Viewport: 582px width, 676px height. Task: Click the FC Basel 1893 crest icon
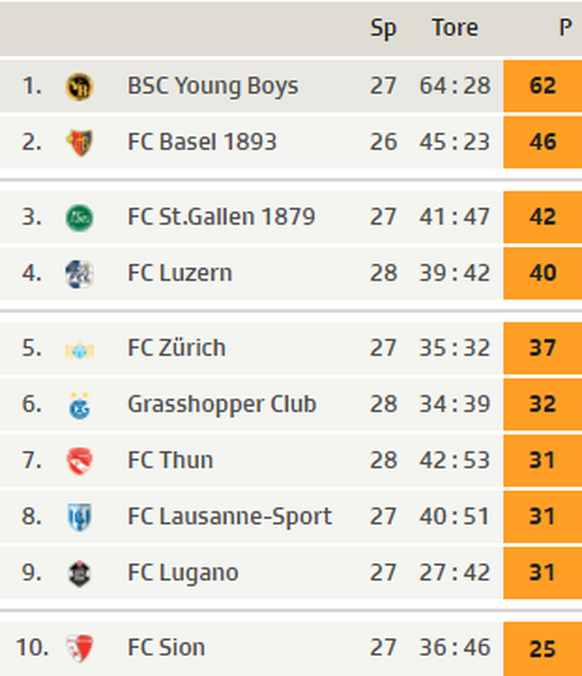tap(79, 143)
